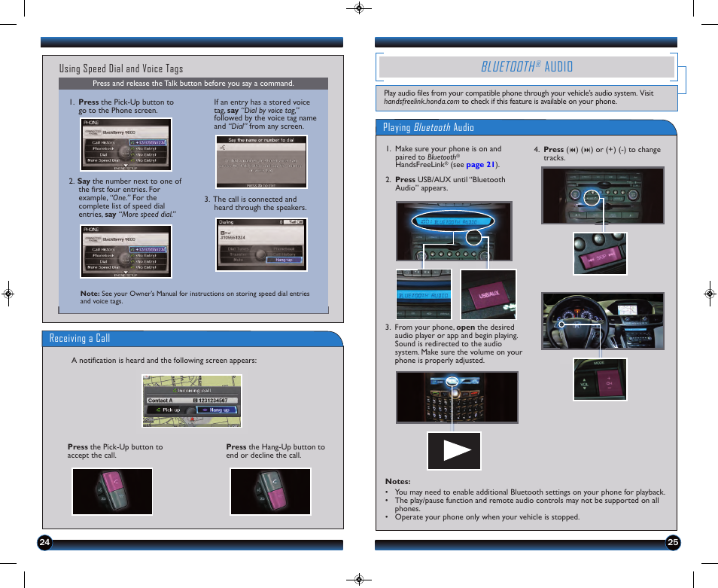Viewport: 718px width, 588px height.
Task: Click the Hang-Up button photo
Action: 271,492
